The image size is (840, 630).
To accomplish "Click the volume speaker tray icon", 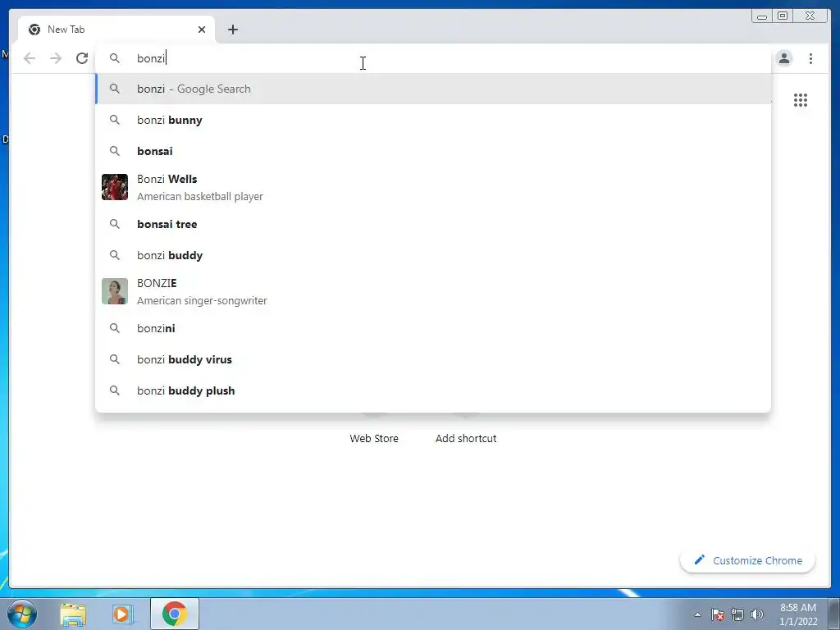I will coord(757,614).
